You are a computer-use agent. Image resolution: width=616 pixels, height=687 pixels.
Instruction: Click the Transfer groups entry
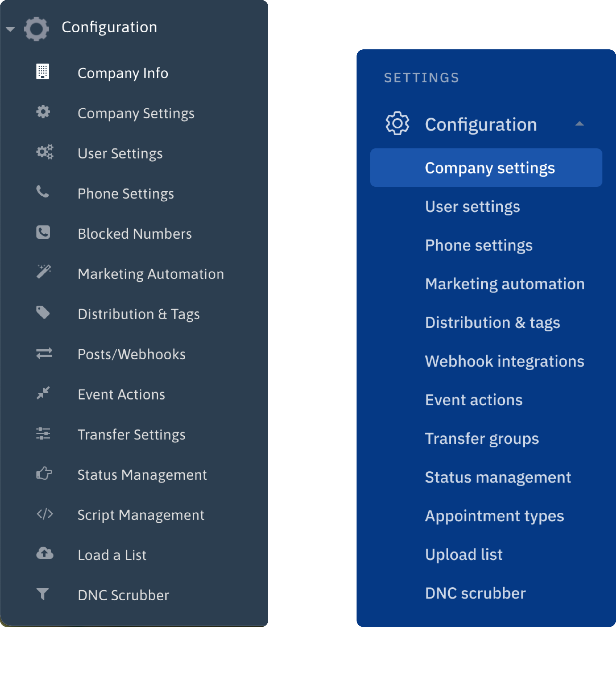click(482, 438)
